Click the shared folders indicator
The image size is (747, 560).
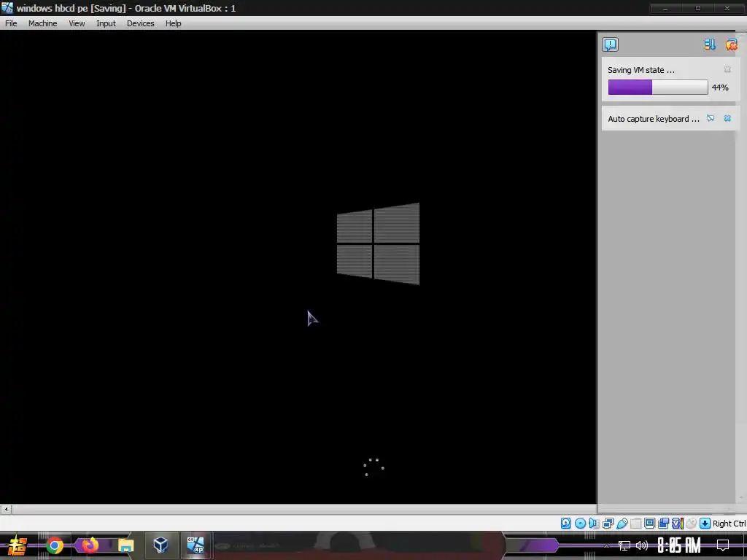635,524
